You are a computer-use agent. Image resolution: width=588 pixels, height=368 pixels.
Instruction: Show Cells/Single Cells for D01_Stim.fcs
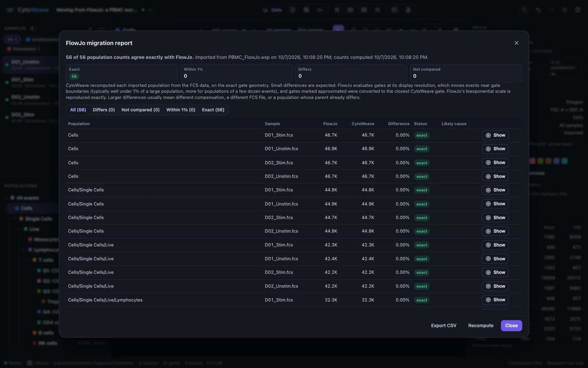click(x=495, y=190)
